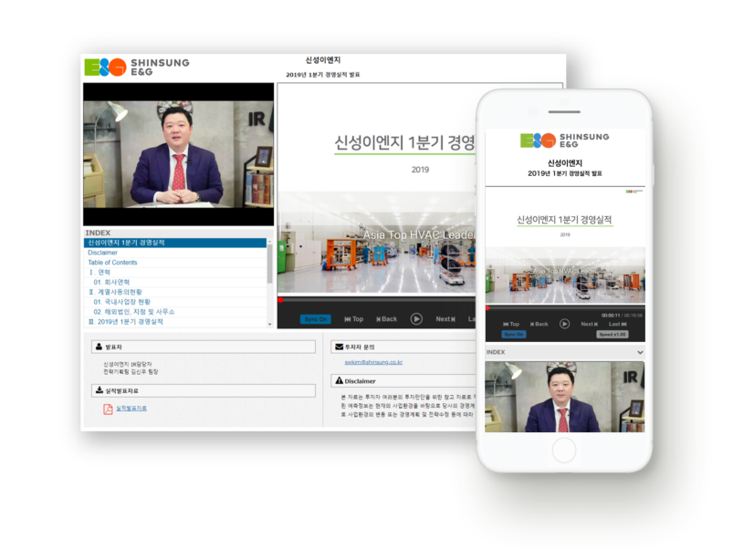Toggle Sync On in desktop player
Viewport: 733px width, 560px height.
[316, 319]
